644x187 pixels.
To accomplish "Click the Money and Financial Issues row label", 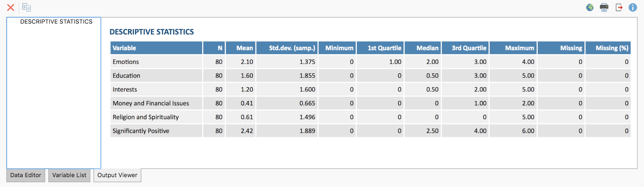I will point(151,103).
